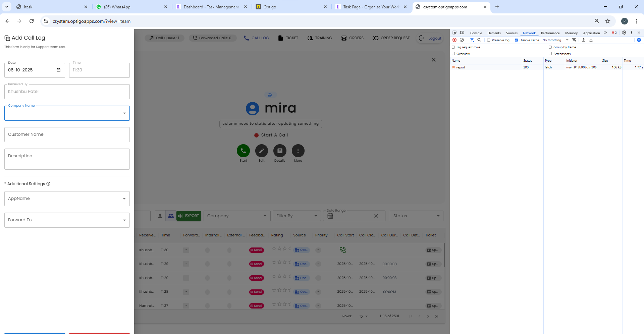This screenshot has height=334, width=644.
Task: Clear the DevTools network log
Action: coord(462,40)
